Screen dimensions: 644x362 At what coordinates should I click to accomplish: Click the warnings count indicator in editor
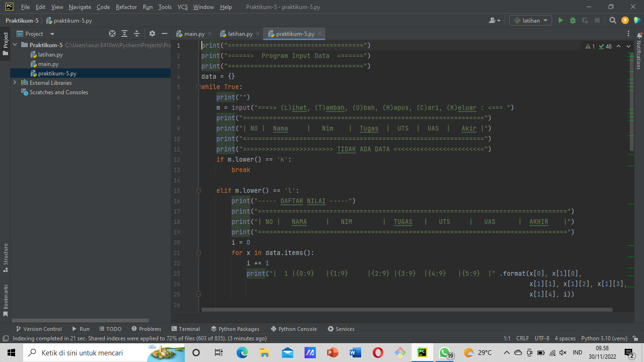tap(590, 47)
